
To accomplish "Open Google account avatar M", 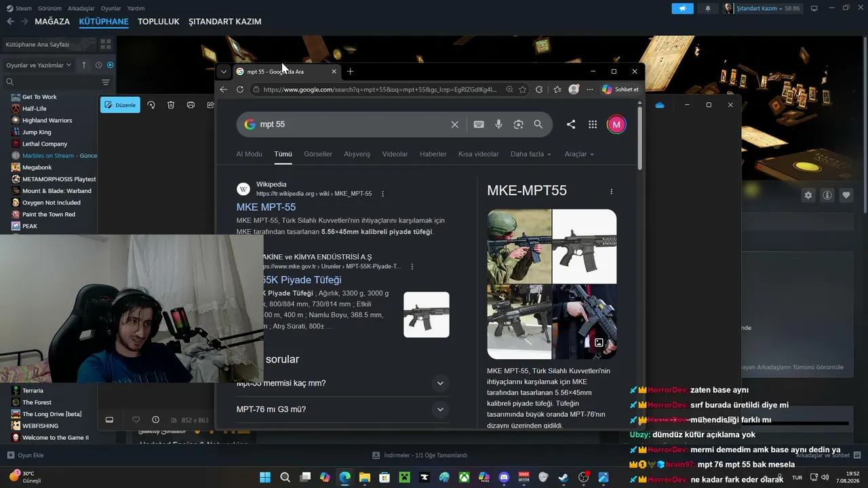I will (616, 125).
